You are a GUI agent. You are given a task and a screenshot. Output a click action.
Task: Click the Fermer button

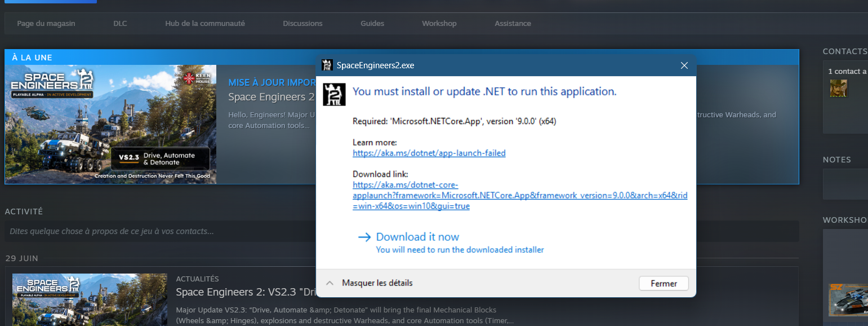664,283
